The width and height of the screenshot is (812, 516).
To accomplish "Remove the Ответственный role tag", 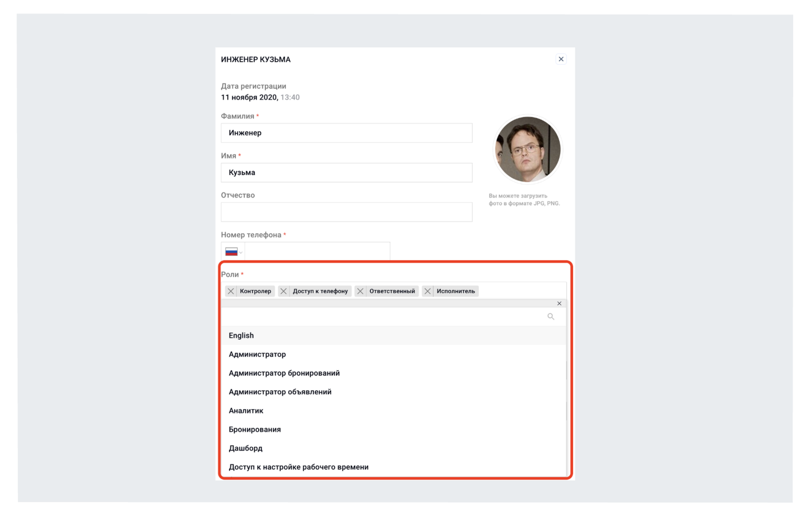I will pos(361,291).
